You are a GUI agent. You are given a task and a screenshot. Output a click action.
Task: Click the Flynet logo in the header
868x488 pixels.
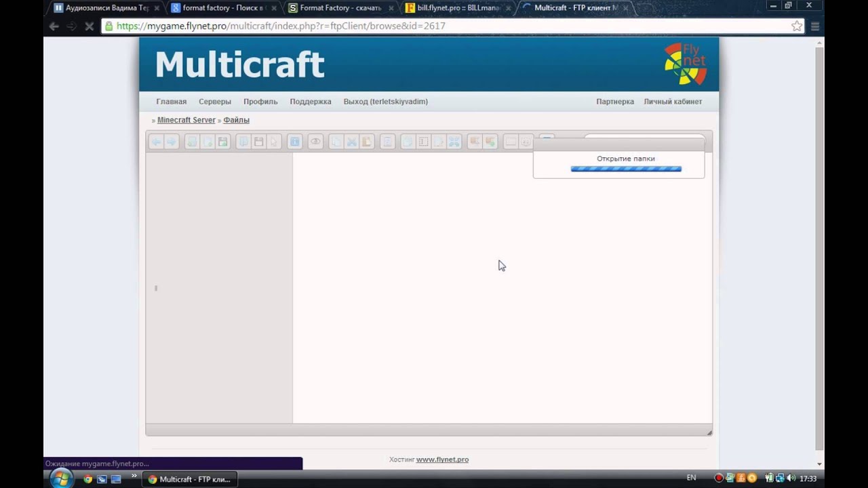tap(686, 64)
